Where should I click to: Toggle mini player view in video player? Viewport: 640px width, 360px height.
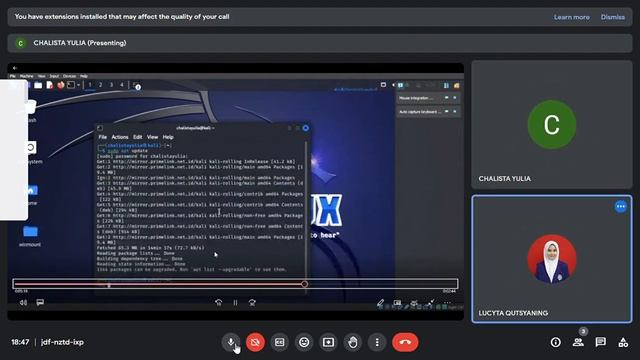(397, 302)
